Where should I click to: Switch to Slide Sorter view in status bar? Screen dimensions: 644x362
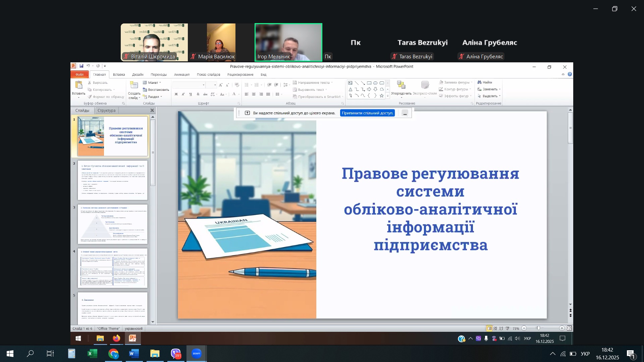[495, 328]
